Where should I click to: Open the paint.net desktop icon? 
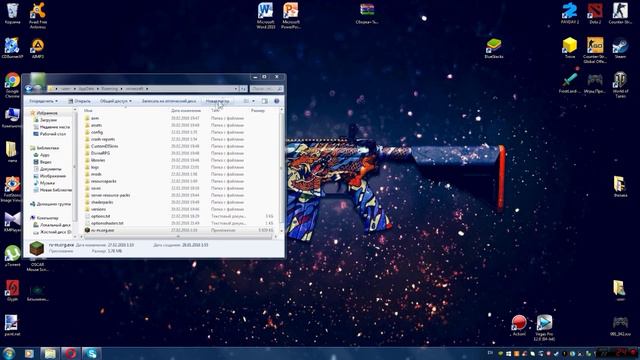point(11,325)
